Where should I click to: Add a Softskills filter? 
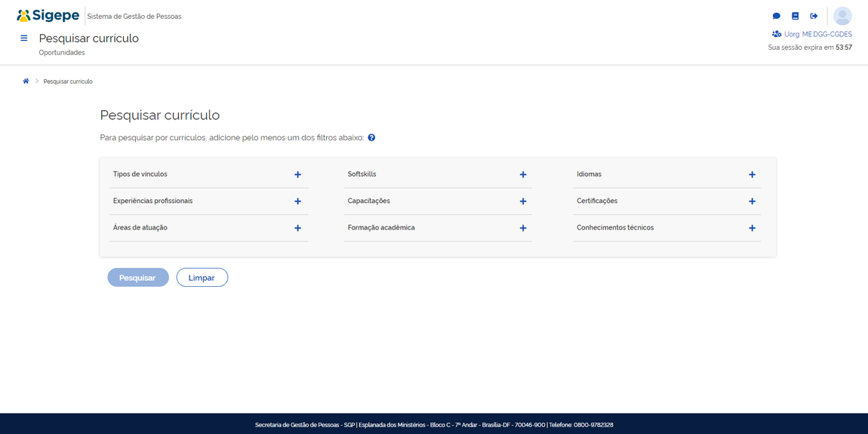522,175
